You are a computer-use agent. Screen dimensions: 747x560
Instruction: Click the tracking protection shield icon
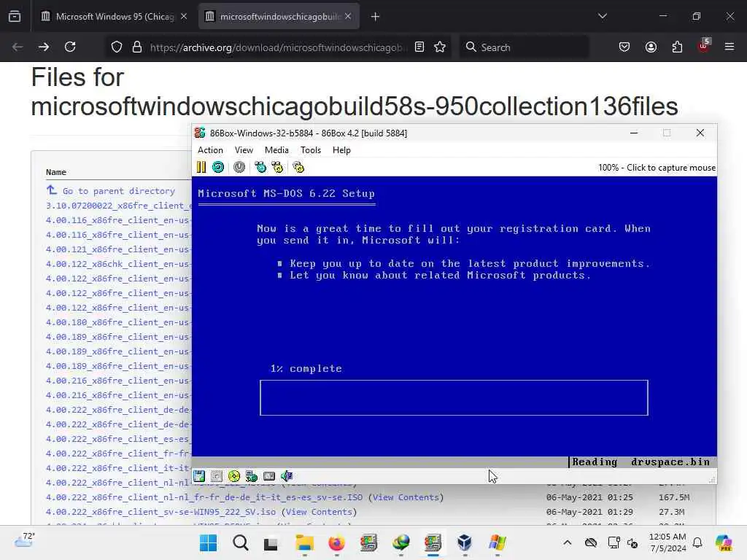(x=117, y=47)
